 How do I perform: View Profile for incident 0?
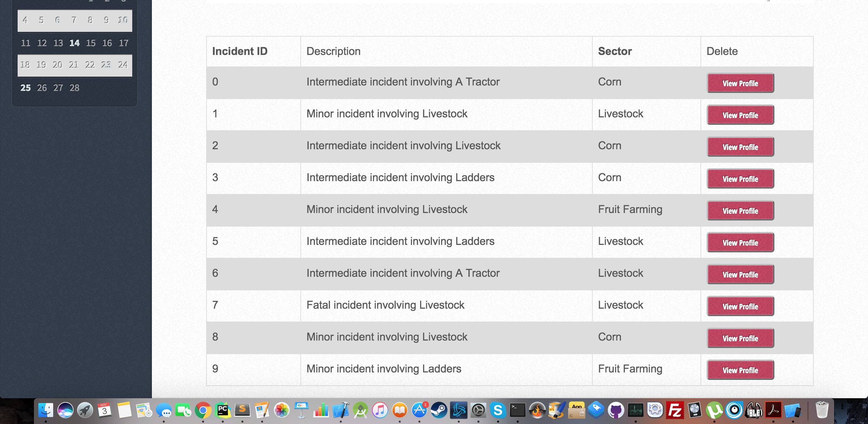click(740, 83)
